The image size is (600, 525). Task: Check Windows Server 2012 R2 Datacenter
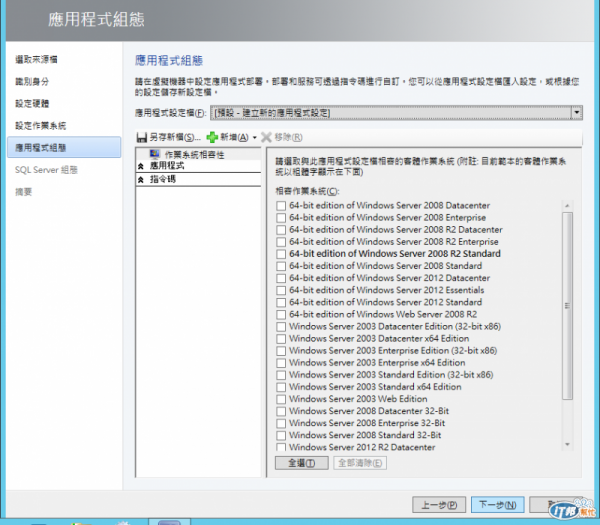[x=281, y=447]
